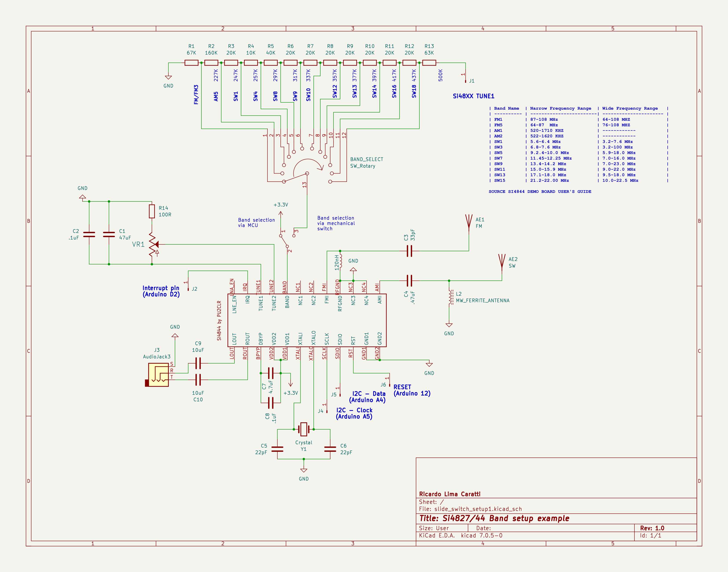This screenshot has width=728, height=572.
Task: Select the 500K value label near R13
Action: 440,75
